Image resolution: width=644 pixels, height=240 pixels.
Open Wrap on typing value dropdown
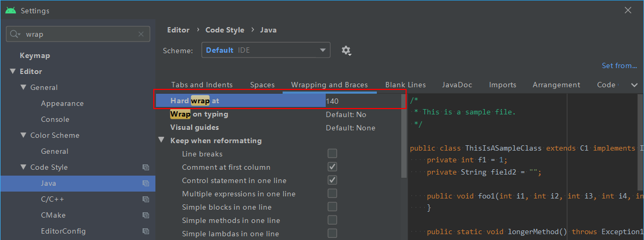point(346,114)
